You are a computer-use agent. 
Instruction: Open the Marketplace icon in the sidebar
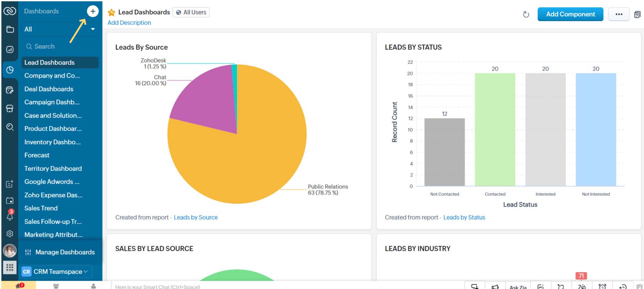10,108
